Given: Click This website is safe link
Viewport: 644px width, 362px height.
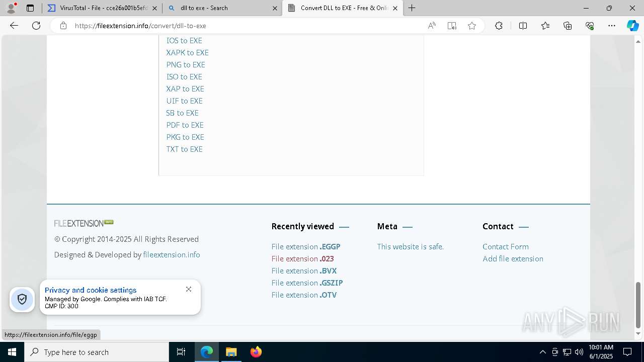Looking at the screenshot, I should pyautogui.click(x=411, y=246).
